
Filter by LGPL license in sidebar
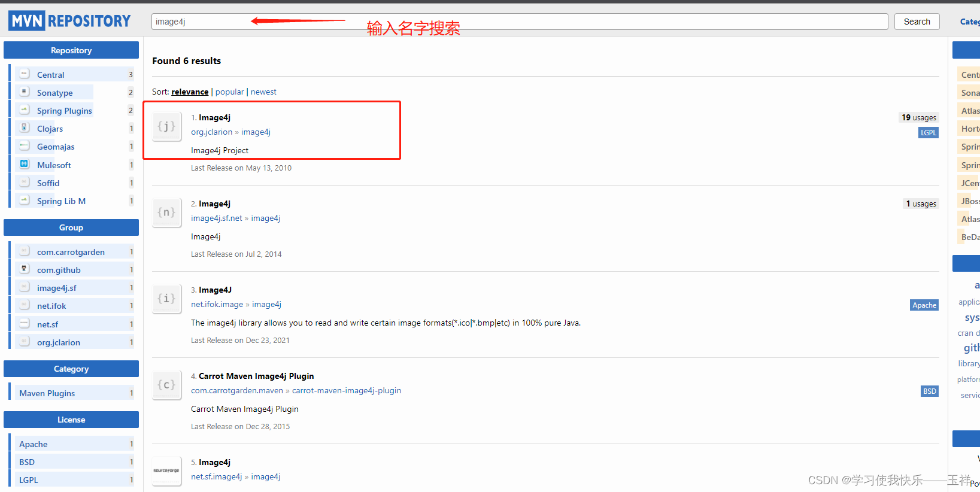pos(29,480)
